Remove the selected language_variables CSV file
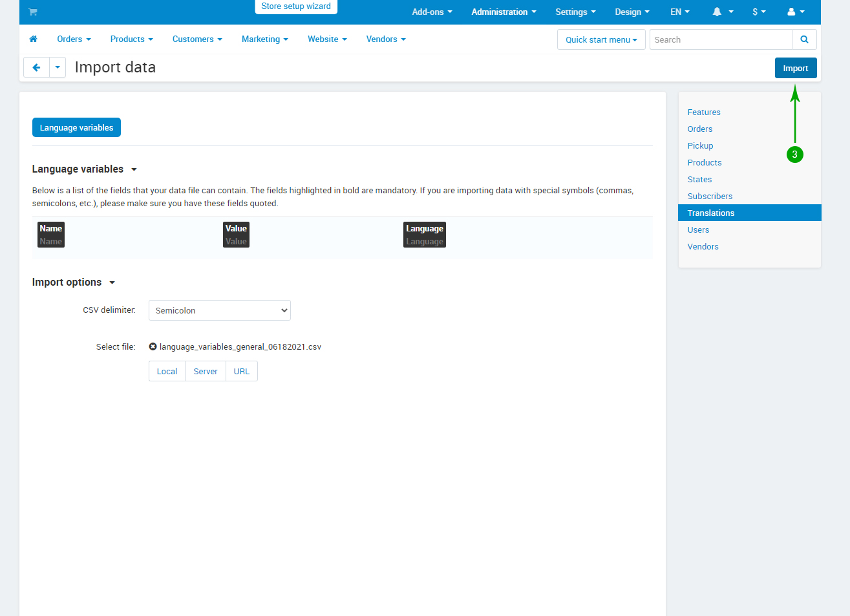Screen dimensions: 850x616 153,346
